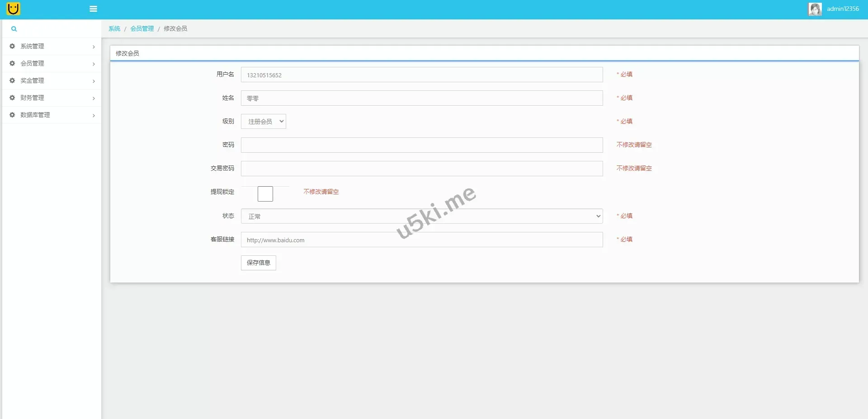Click the yellow smiley logo icon

click(14, 9)
